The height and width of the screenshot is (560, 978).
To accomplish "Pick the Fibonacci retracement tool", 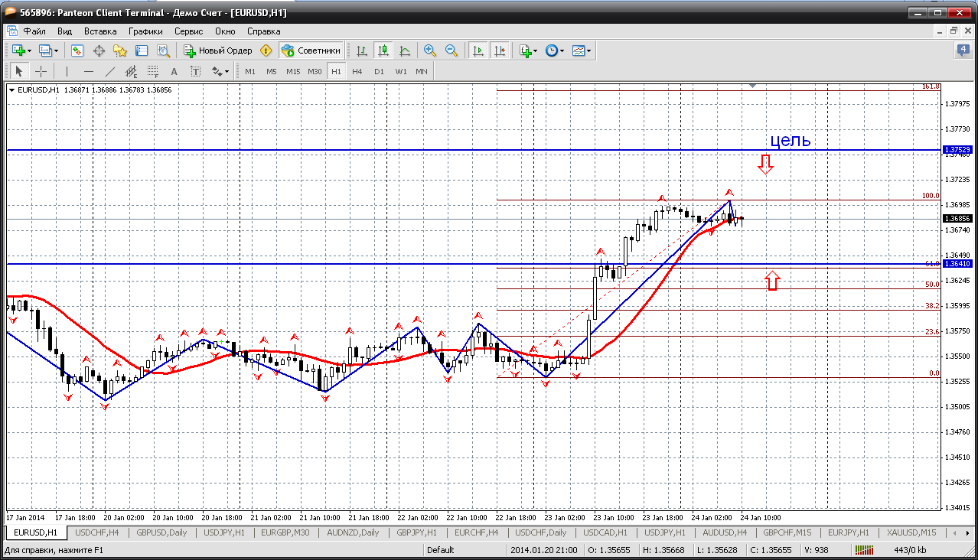I will point(152,71).
